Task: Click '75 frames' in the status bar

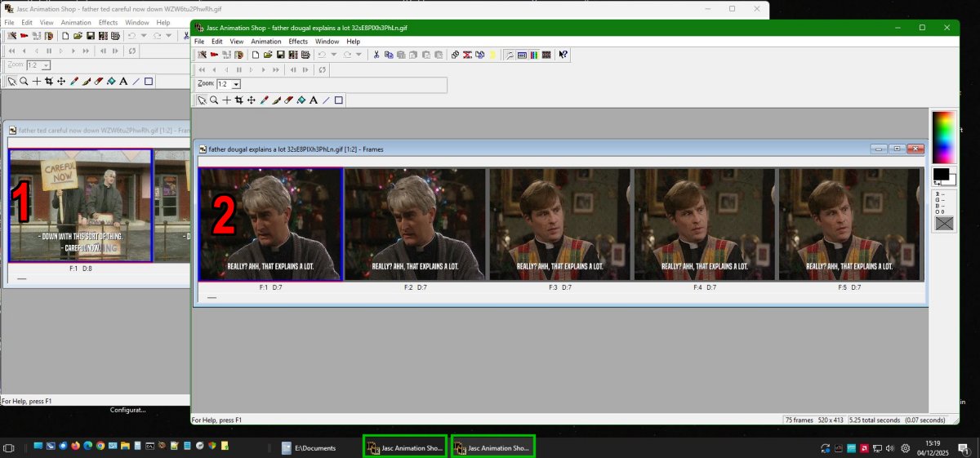Action: pyautogui.click(x=799, y=420)
